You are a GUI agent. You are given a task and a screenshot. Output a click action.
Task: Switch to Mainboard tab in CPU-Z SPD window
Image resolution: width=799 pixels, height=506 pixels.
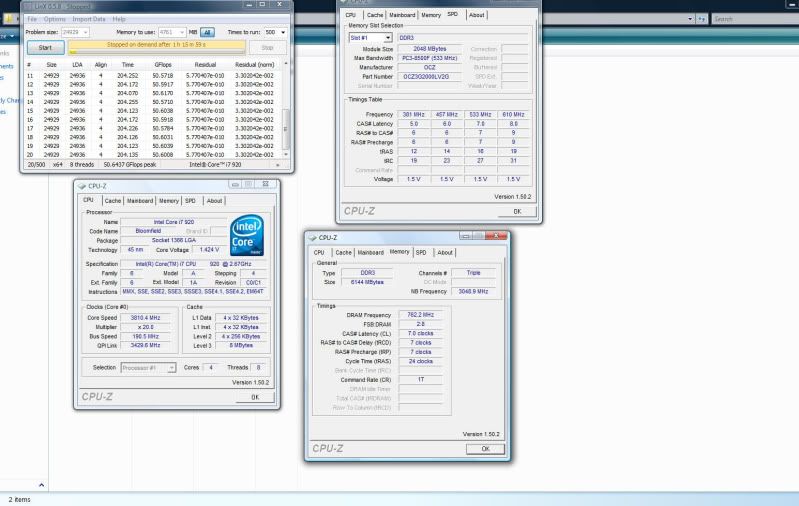402,15
